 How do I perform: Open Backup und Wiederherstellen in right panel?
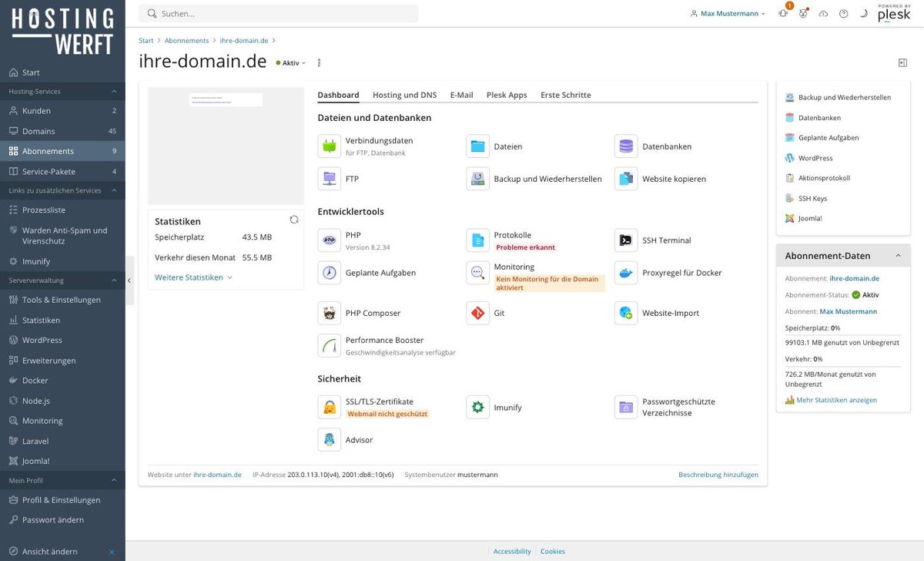click(x=844, y=98)
